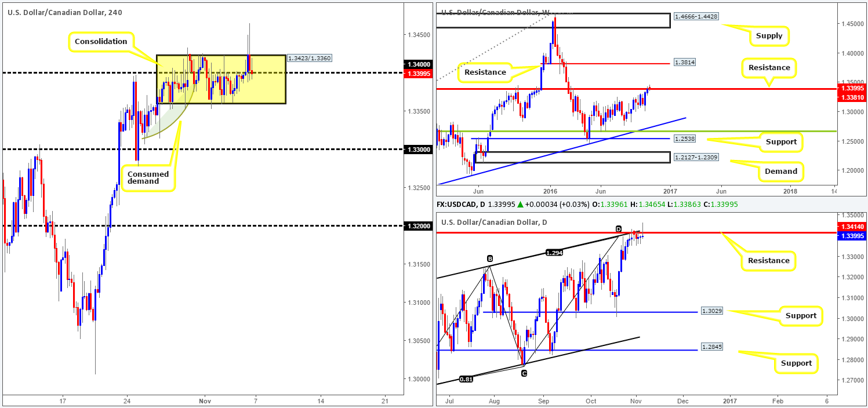Select the black 1.34000 price line label
This screenshot has width=868, height=408.
coord(419,64)
